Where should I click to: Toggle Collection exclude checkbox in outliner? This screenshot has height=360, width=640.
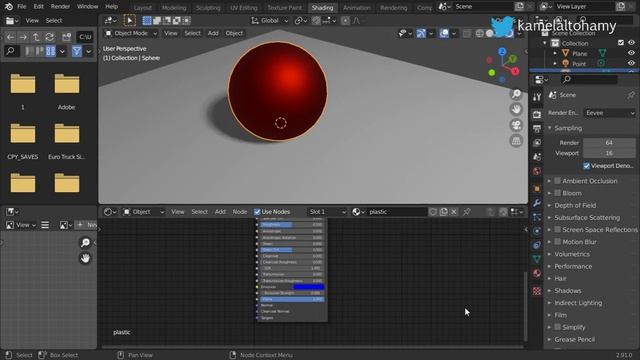[621, 43]
